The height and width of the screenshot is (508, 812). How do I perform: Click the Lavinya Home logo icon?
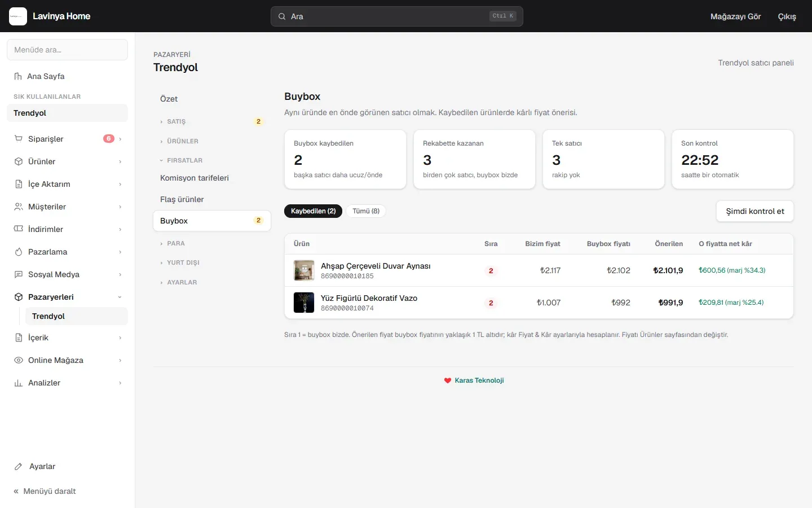(x=18, y=16)
